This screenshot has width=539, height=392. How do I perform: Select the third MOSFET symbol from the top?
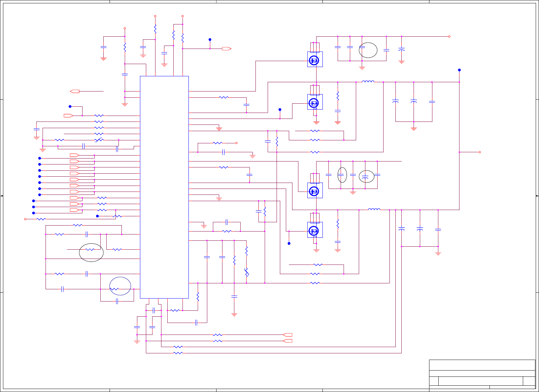(x=315, y=191)
